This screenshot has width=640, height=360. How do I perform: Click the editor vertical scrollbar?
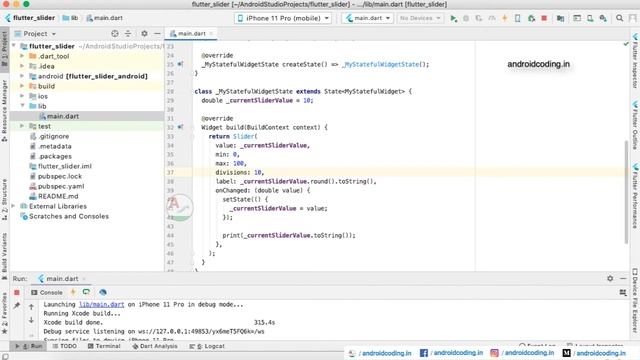click(627, 191)
